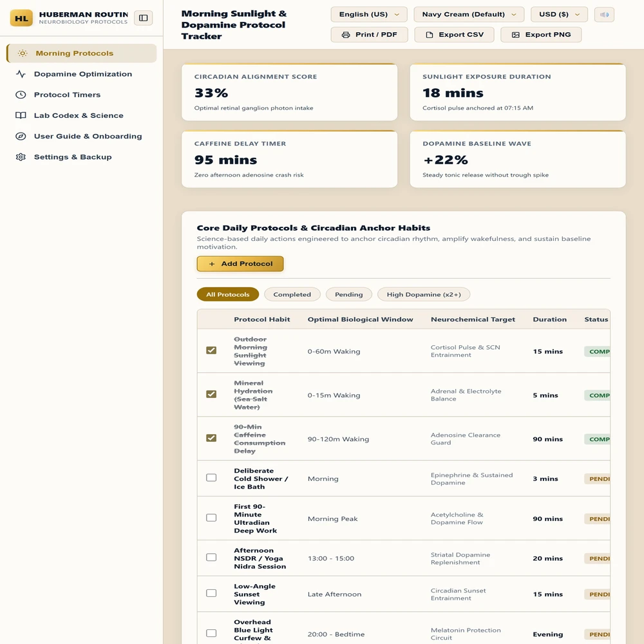Click the Export CSV button
Image resolution: width=644 pixels, height=644 pixels.
point(454,35)
